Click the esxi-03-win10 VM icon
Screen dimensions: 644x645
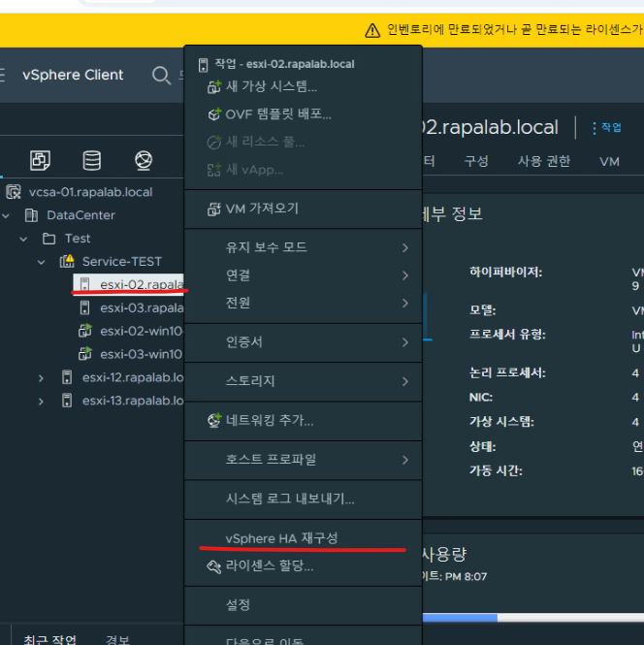tap(85, 354)
